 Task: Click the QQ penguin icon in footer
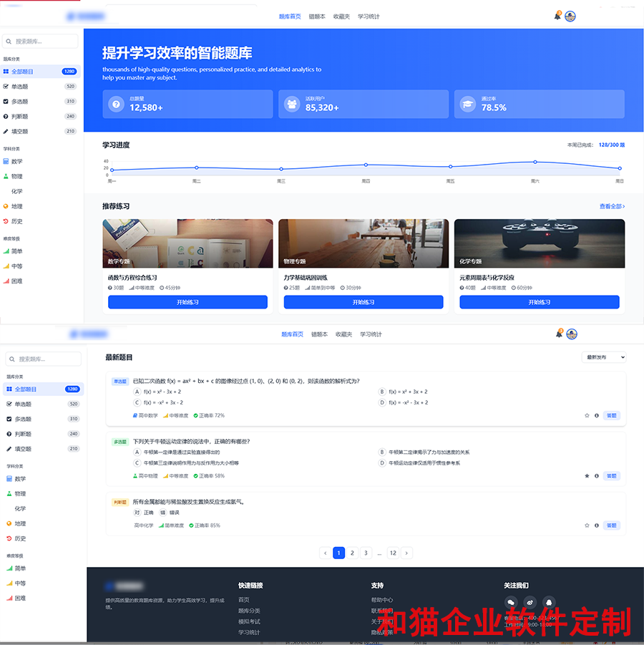click(x=549, y=602)
